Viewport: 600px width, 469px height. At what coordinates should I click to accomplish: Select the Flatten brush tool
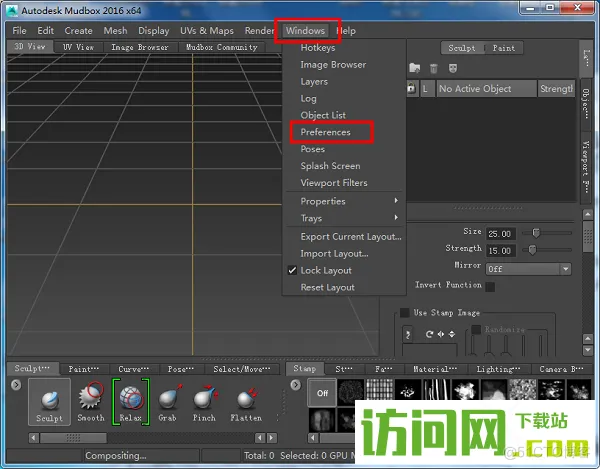point(246,402)
